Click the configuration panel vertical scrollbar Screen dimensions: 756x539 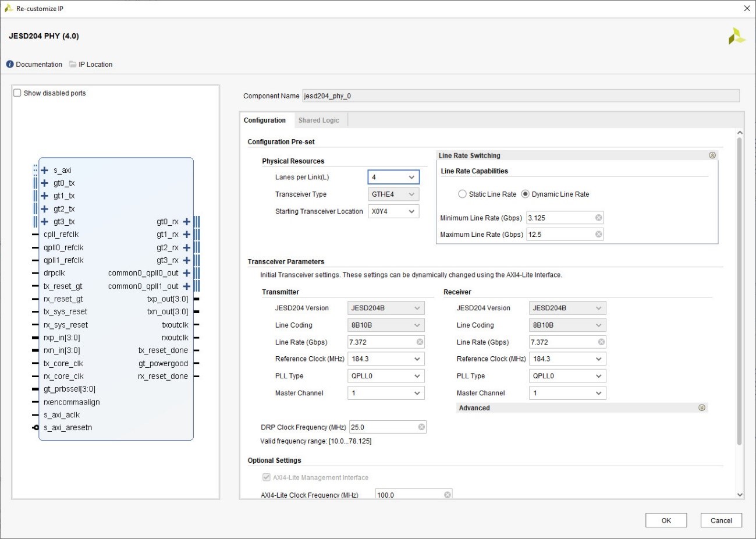(740, 291)
